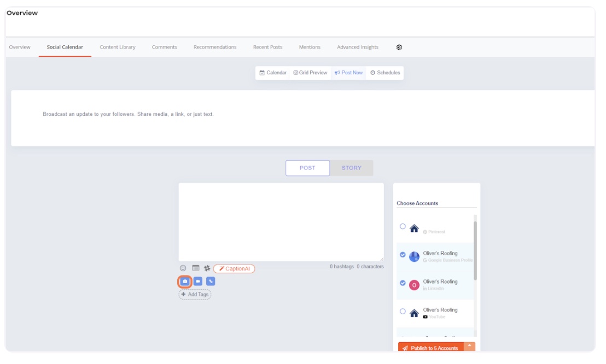Select Oliver's Roofing YouTube account
The width and height of the screenshot is (606, 364).
pos(403,311)
